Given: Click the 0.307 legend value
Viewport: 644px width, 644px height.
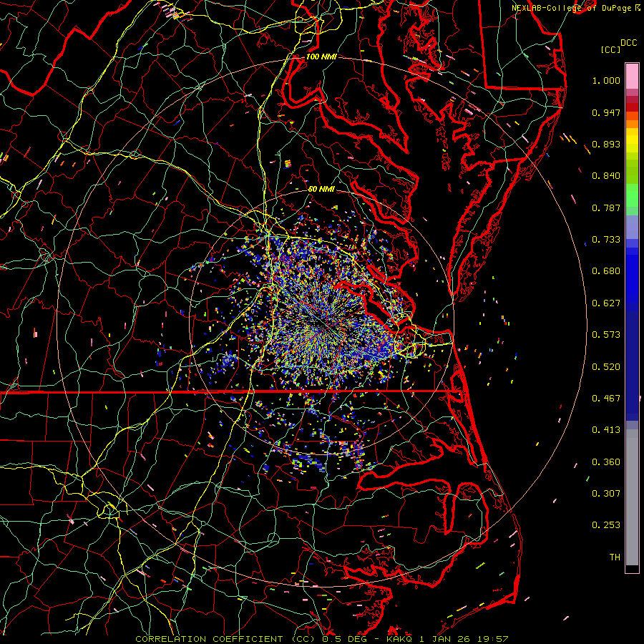Looking at the screenshot, I should point(606,494).
